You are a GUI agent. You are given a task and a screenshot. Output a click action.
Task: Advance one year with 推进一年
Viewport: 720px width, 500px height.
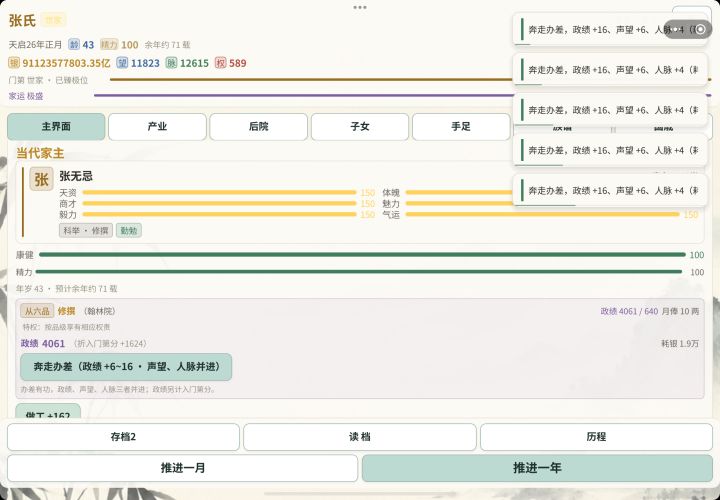pyautogui.click(x=537, y=468)
